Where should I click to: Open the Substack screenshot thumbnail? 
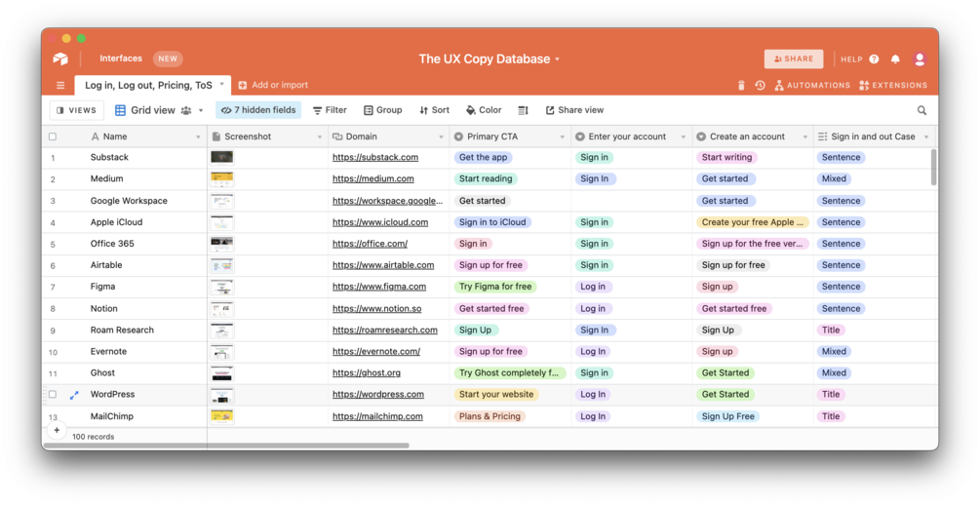pyautogui.click(x=222, y=157)
